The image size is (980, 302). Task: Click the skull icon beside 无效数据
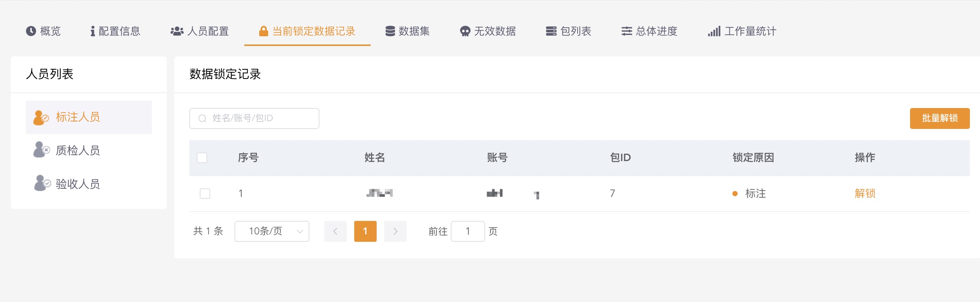465,31
